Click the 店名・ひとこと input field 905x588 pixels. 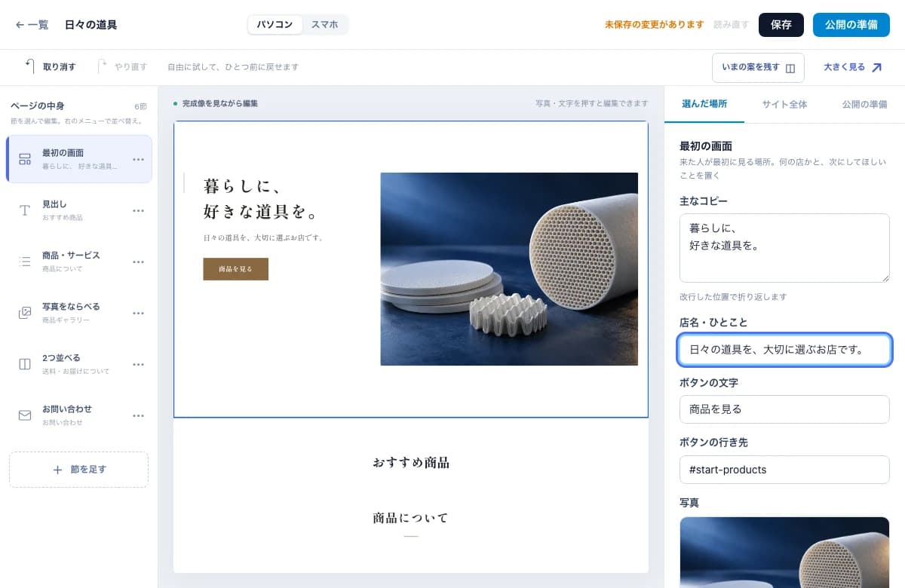pyautogui.click(x=784, y=350)
